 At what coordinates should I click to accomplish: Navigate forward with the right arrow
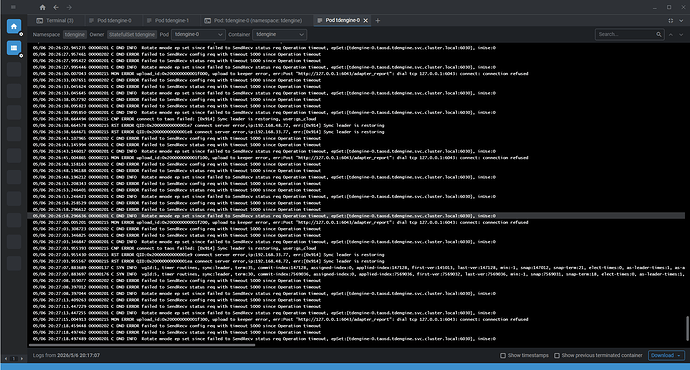coord(69,7)
